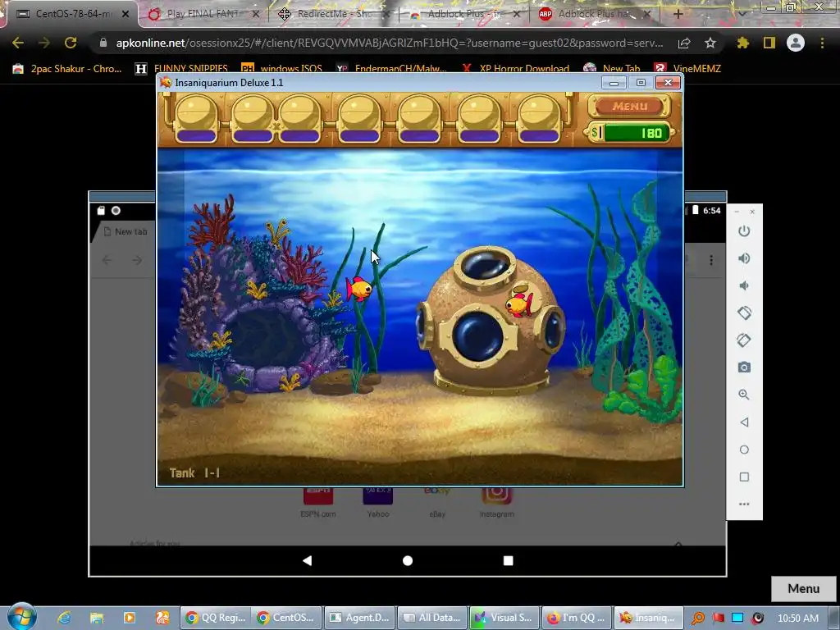Launch Internet Explorer from taskbar

coord(64,618)
